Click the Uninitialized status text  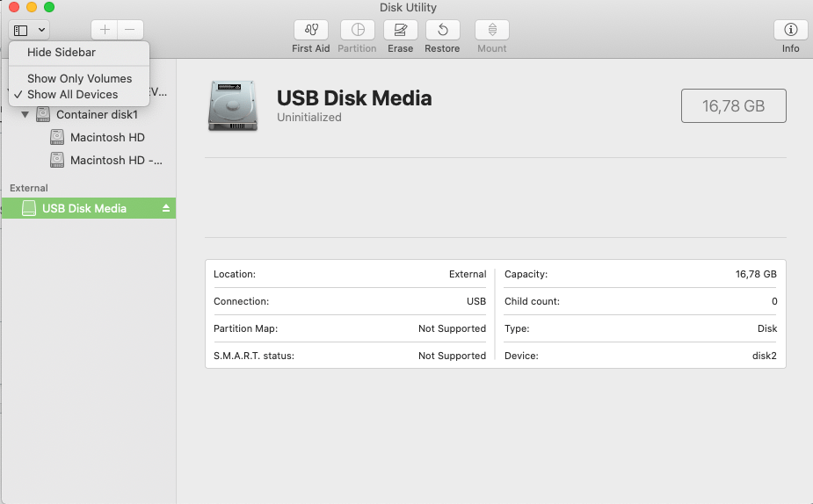[309, 117]
